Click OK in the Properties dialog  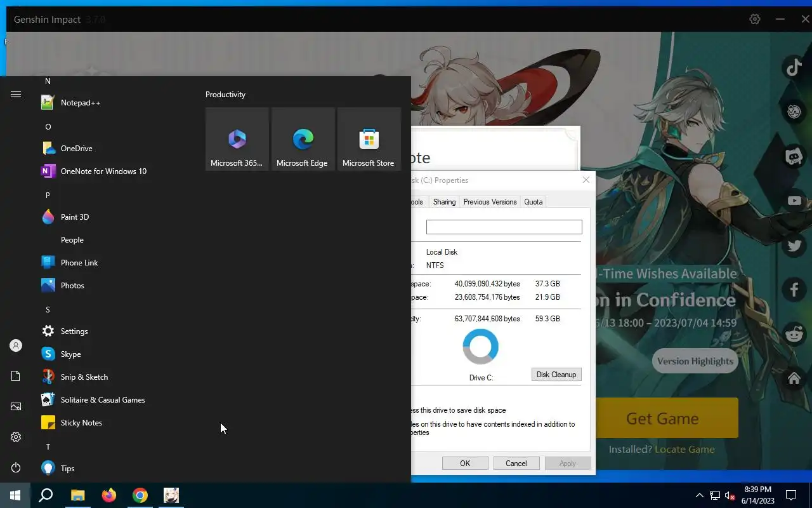[x=465, y=464]
